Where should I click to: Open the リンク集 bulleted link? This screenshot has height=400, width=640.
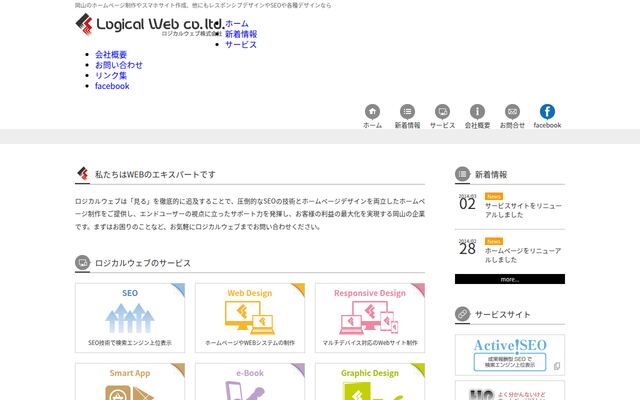pyautogui.click(x=111, y=76)
